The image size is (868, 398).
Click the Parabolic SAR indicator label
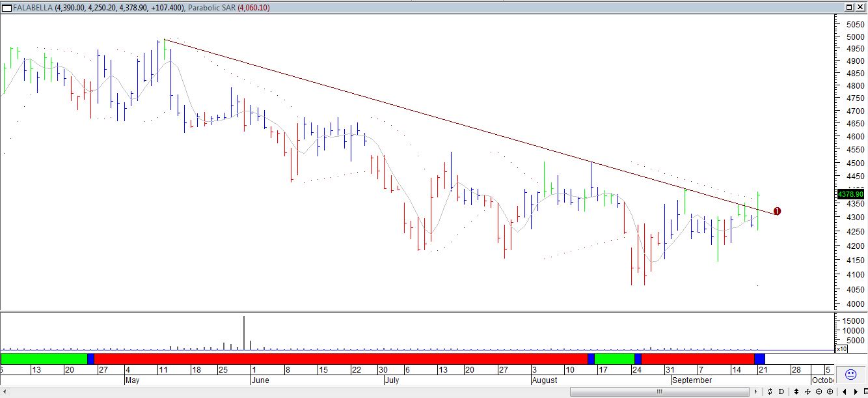(212, 7)
